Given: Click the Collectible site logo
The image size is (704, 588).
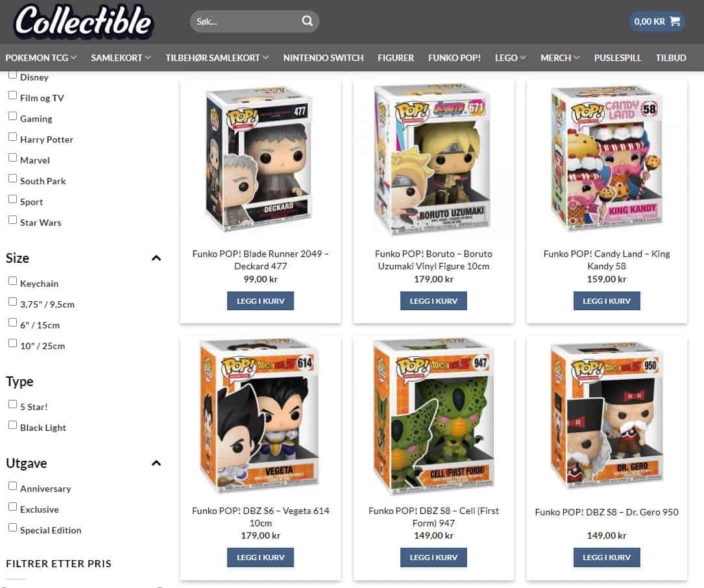Looking at the screenshot, I should pyautogui.click(x=84, y=21).
